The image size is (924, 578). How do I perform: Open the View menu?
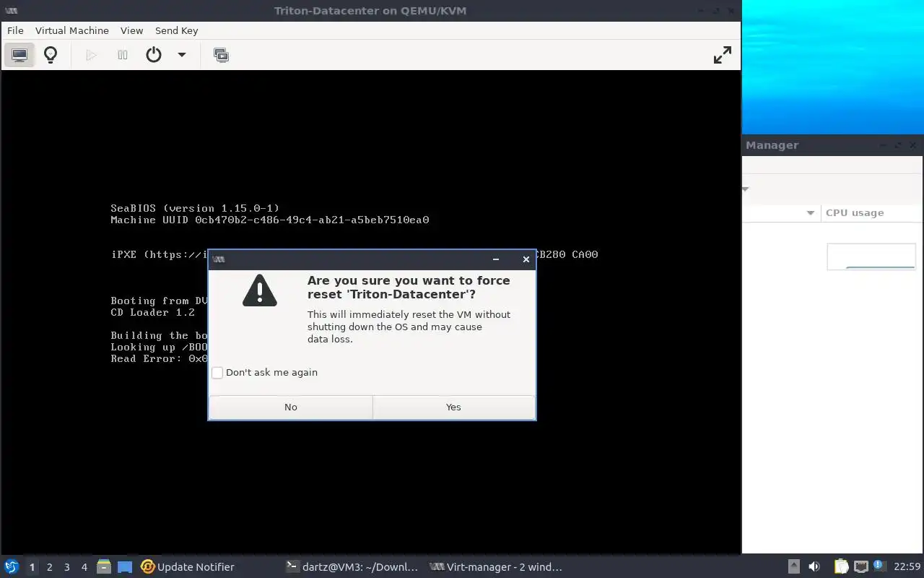pyautogui.click(x=131, y=30)
